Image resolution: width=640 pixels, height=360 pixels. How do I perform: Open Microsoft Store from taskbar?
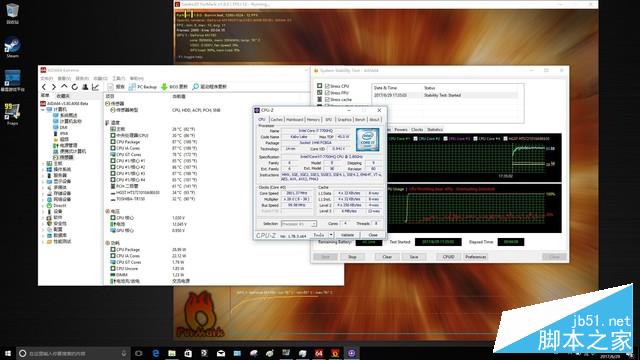tap(188, 353)
